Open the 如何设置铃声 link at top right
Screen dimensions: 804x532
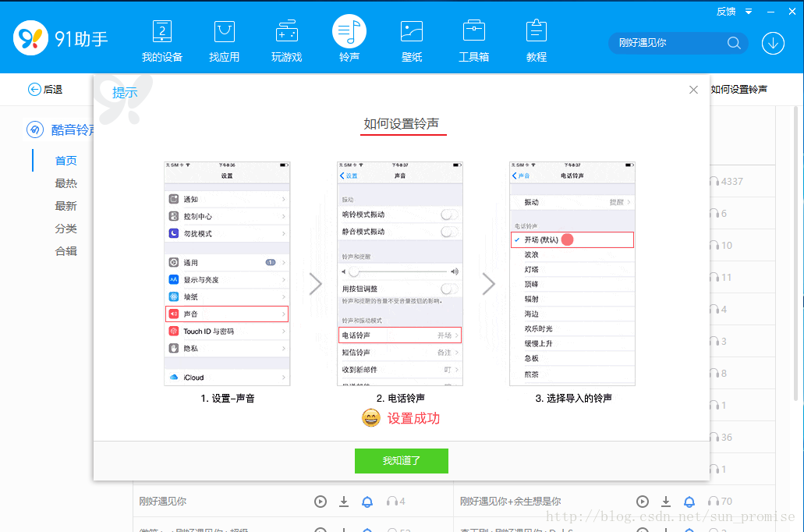click(x=738, y=89)
